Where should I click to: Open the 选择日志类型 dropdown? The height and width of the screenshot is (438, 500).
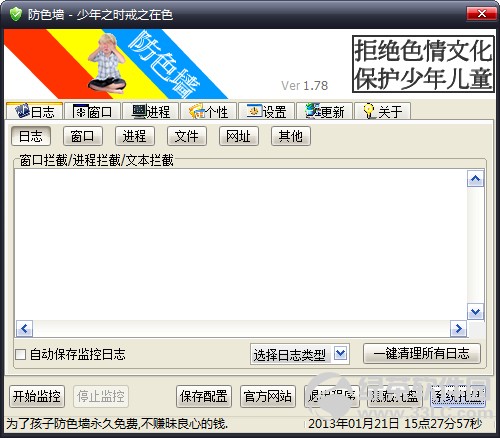[x=300, y=354]
